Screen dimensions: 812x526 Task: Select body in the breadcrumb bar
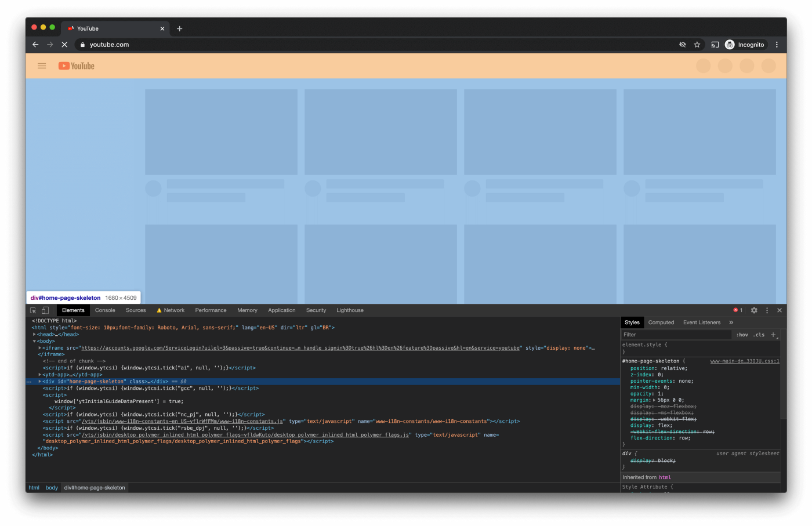point(52,488)
